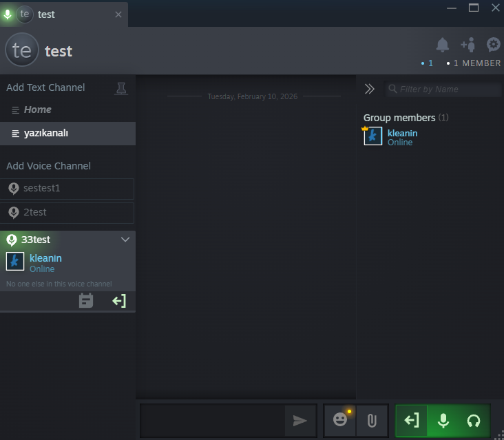Select the yazıkanalı text channel
The width and height of the screenshot is (504, 440).
[67, 134]
